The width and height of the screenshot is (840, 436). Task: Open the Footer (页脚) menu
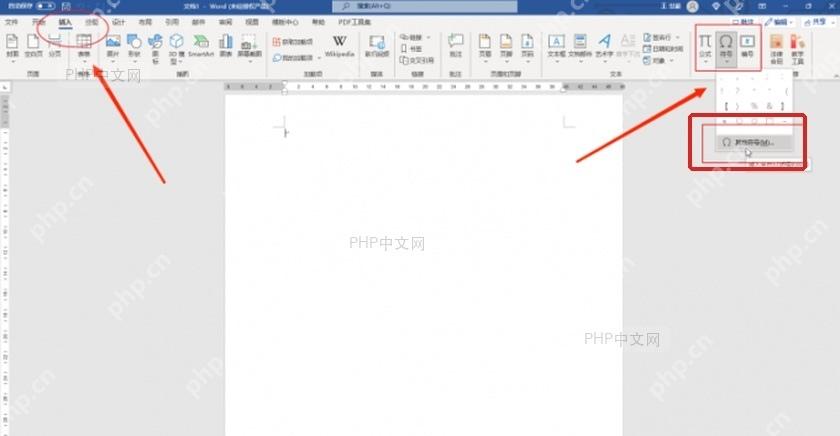(x=506, y=47)
